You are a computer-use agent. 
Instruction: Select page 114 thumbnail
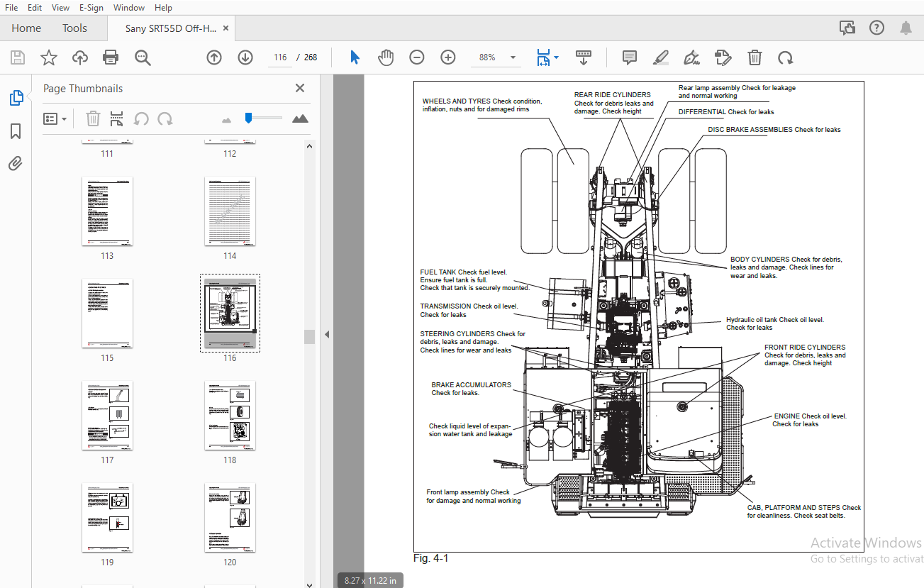click(230, 211)
